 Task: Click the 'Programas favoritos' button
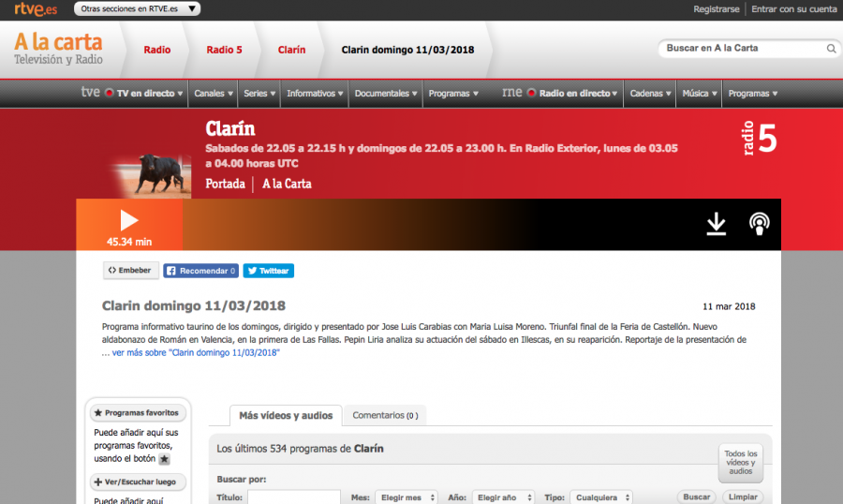pos(139,413)
